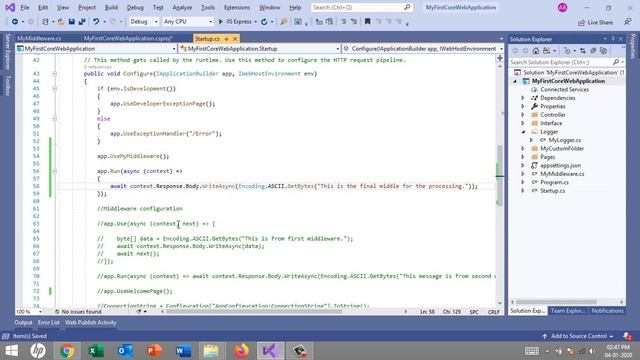This screenshot has height=360, width=640.
Task: Open Chrome from the taskbar
Action: pos(67,351)
